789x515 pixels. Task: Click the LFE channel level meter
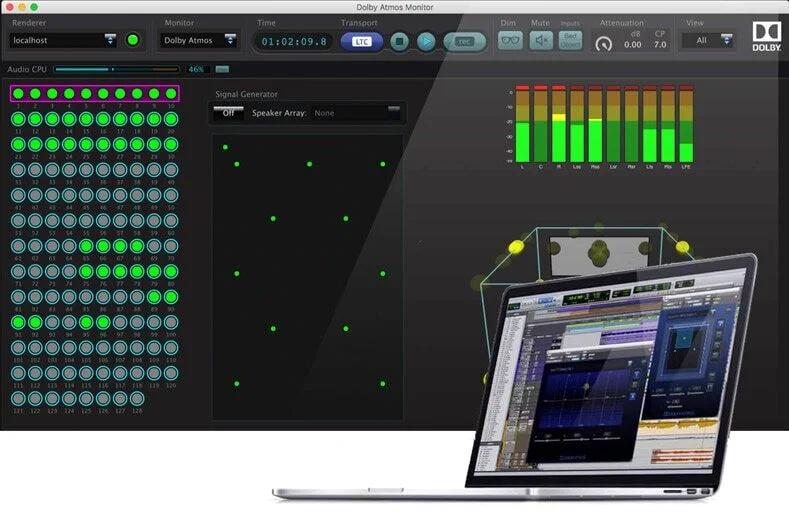pos(686,124)
